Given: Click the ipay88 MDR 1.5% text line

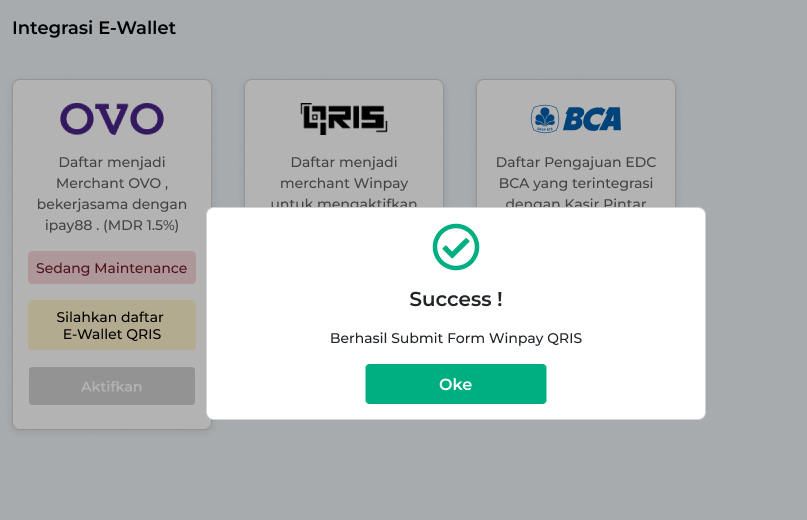Looking at the screenshot, I should [x=112, y=226].
